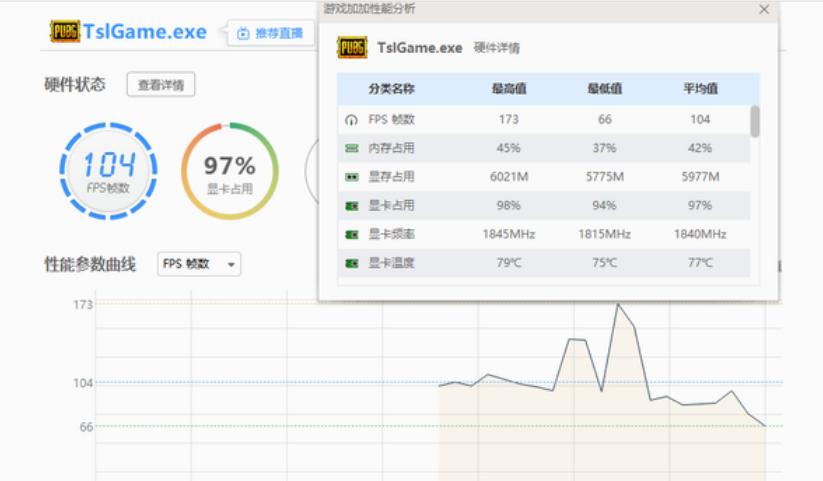Click the 173 label on chart axis
The image size is (823, 481).
83,305
